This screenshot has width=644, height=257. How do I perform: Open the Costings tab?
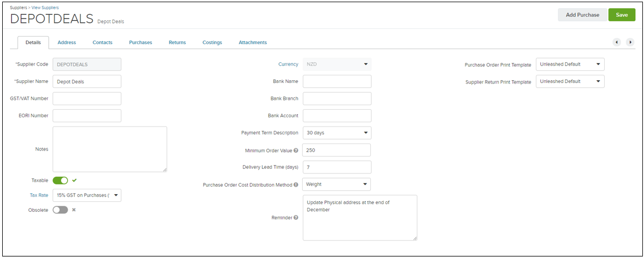[x=212, y=42]
